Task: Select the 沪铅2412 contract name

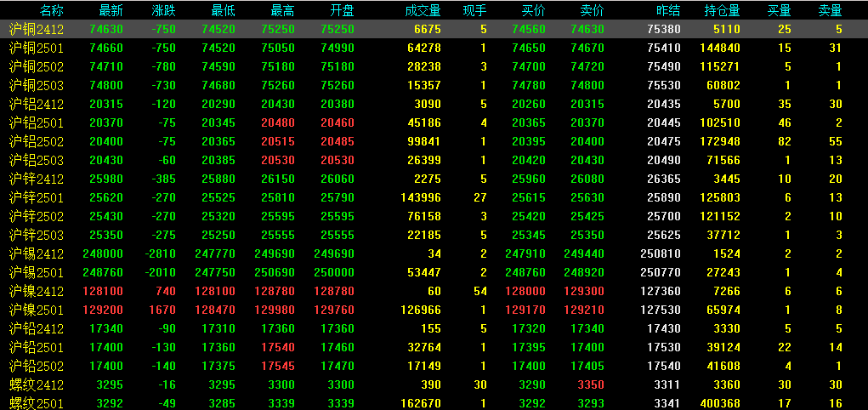Action: tap(37, 329)
